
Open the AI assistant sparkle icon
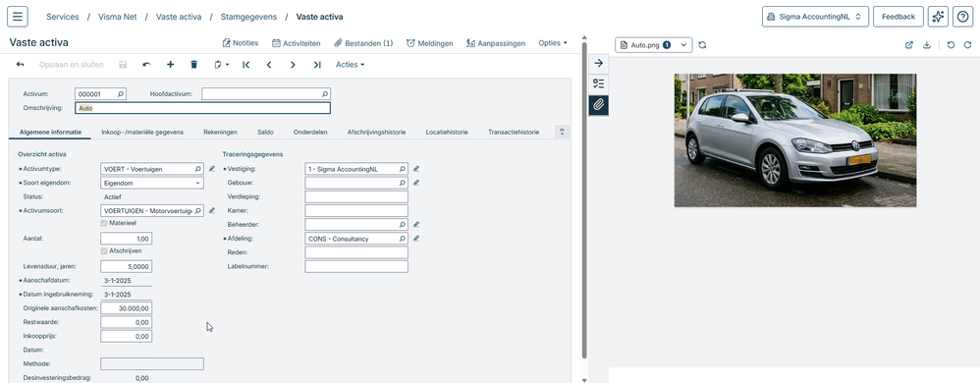(938, 17)
